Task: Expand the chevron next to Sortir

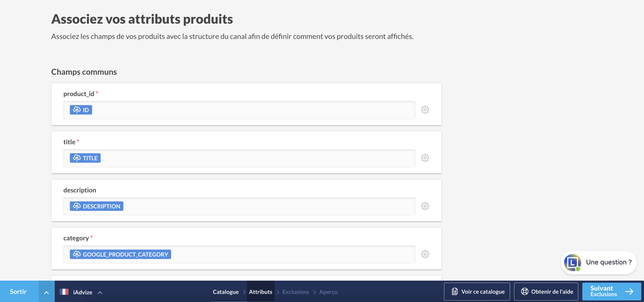Action: coord(47,292)
